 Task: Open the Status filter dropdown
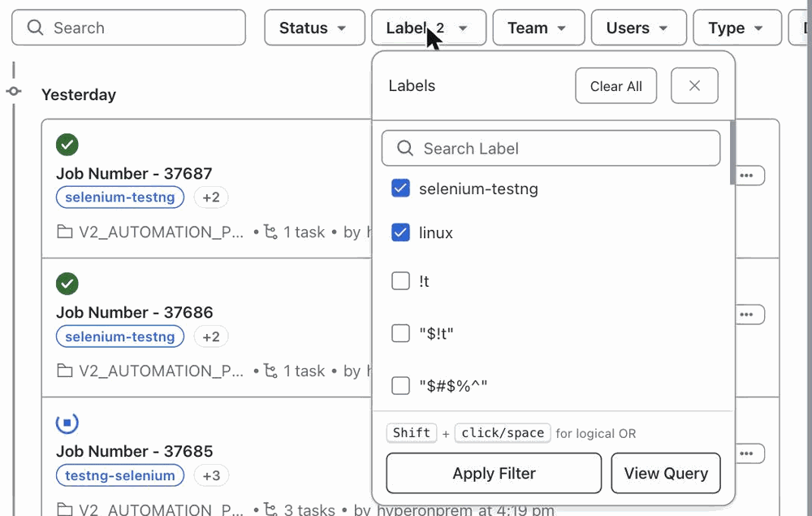click(x=314, y=28)
